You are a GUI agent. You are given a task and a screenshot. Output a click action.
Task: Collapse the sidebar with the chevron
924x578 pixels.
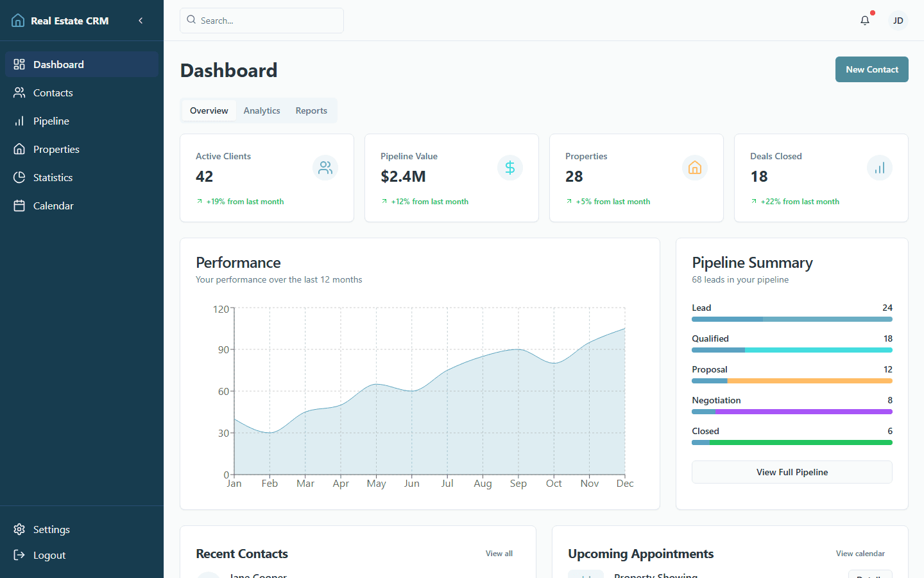[x=141, y=20]
